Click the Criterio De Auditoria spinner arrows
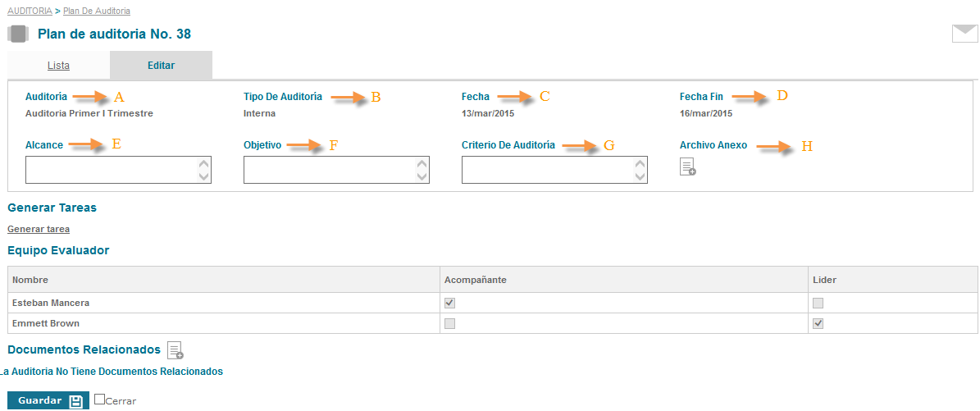 640,170
